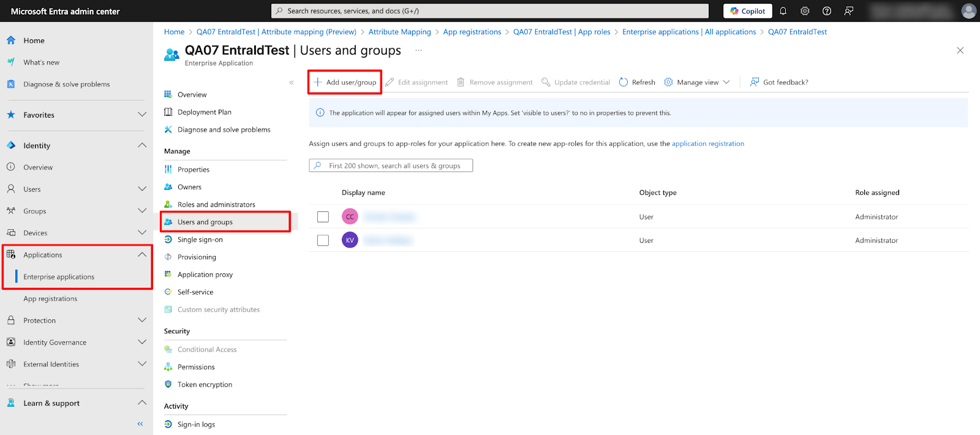Open the Manage view dropdown
Viewport: 980px width, 435px height.
point(697,82)
